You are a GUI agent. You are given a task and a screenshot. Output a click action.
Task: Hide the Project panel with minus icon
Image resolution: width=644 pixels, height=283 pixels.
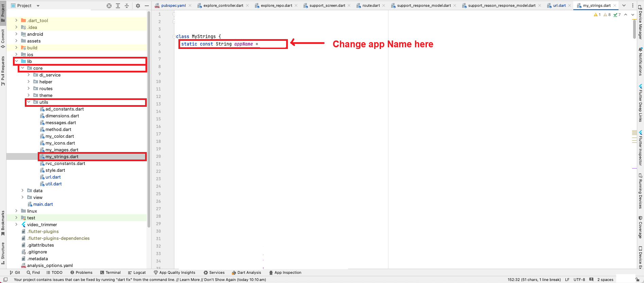click(147, 6)
